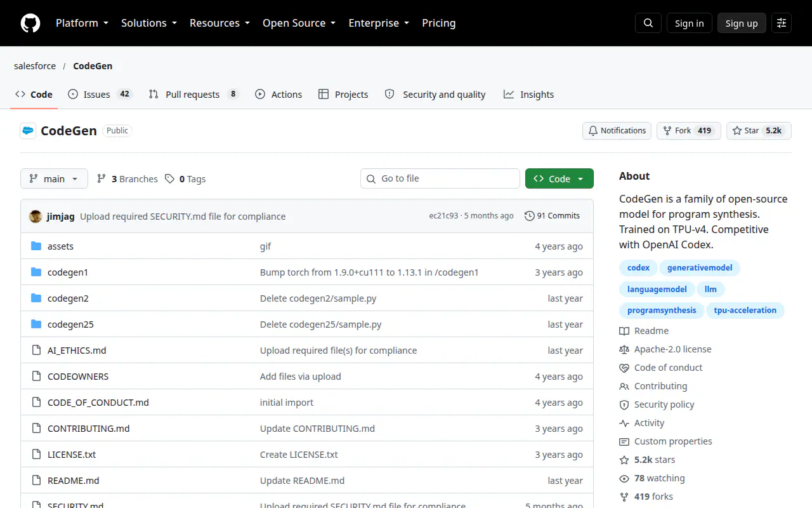Open the green Code dropdown button
The image size is (812, 508).
click(x=560, y=179)
